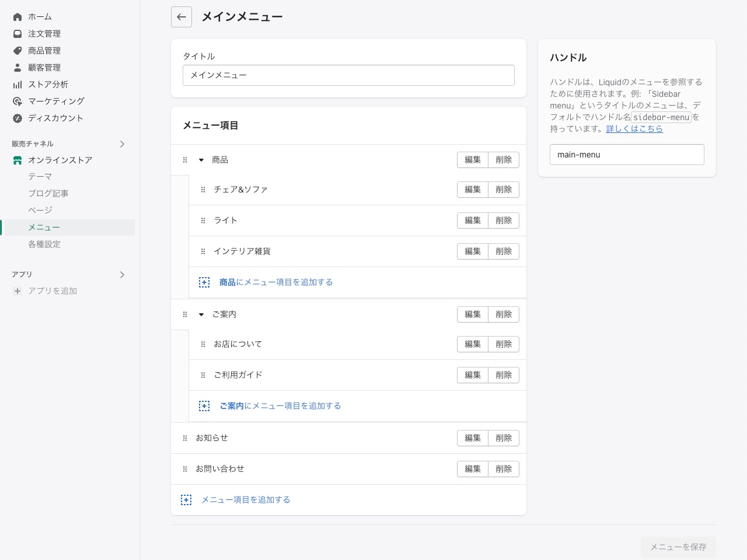This screenshot has height=560, width=747.
Task: Click the marketing (マーケティング) target icon
Action: (18, 101)
